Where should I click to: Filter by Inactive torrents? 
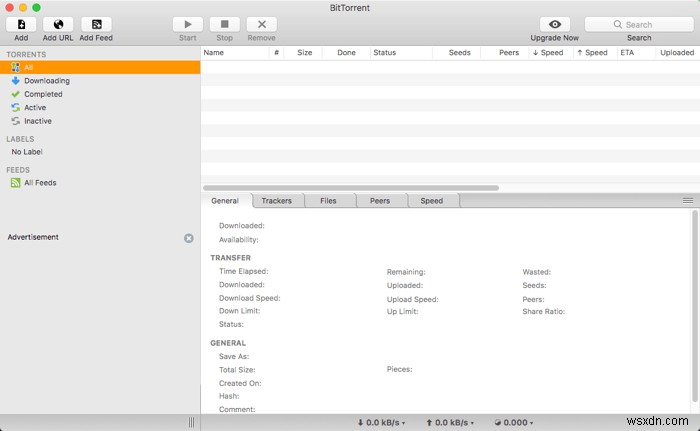[x=38, y=121]
